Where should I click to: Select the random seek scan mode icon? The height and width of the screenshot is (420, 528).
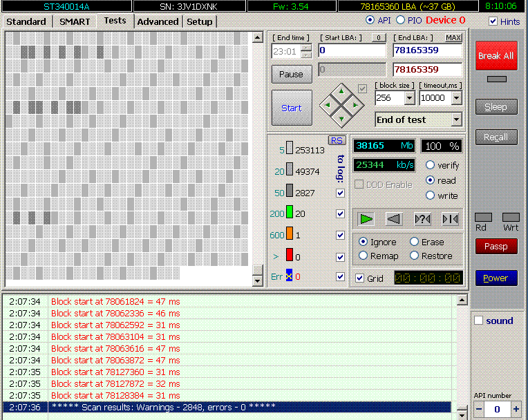pos(422,219)
